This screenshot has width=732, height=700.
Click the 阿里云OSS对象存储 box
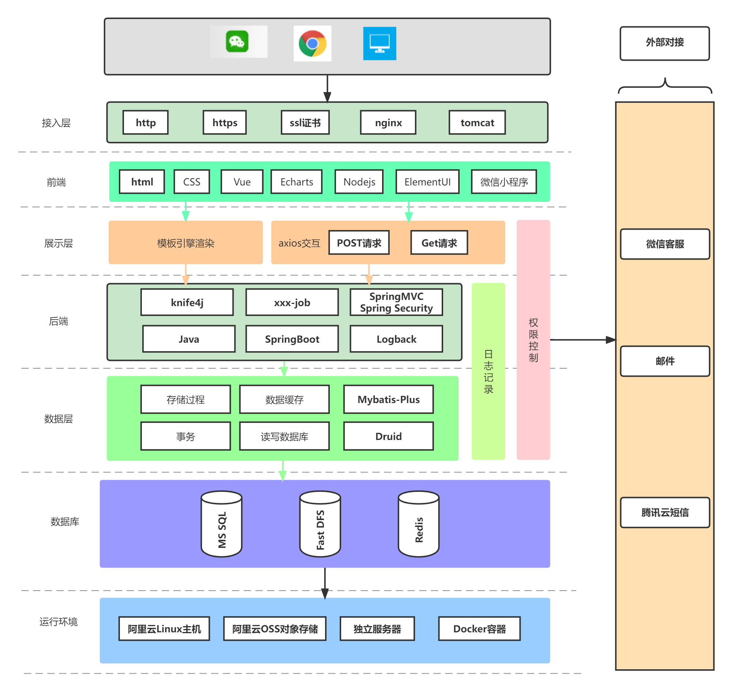(x=275, y=628)
